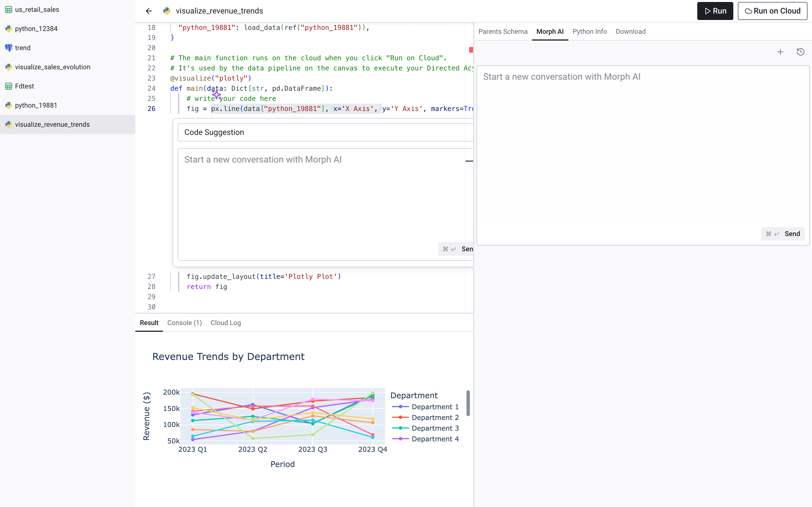
Task: Select the Python Info tab
Action: coord(589,32)
